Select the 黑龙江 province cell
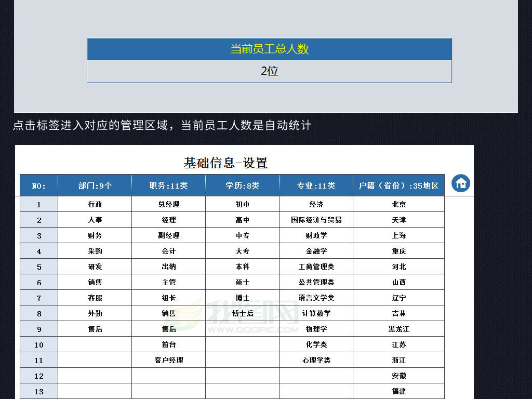The width and height of the screenshot is (532, 399). [x=398, y=329]
